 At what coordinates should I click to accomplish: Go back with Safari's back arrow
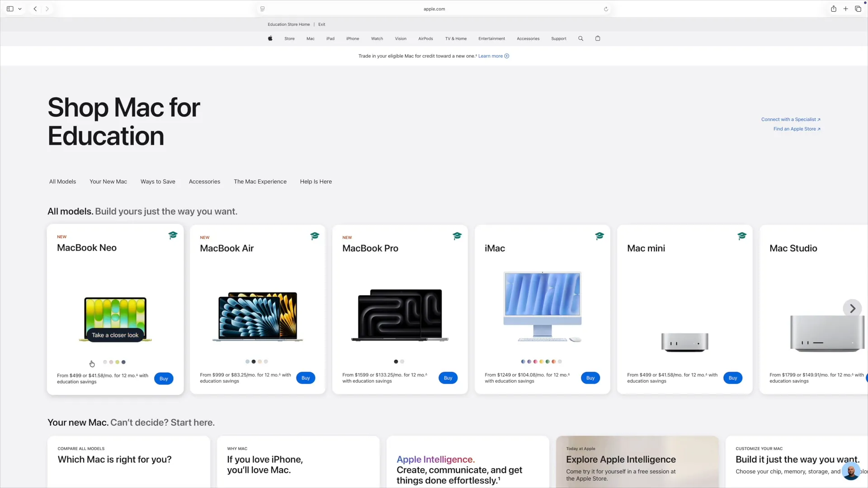[x=35, y=9]
